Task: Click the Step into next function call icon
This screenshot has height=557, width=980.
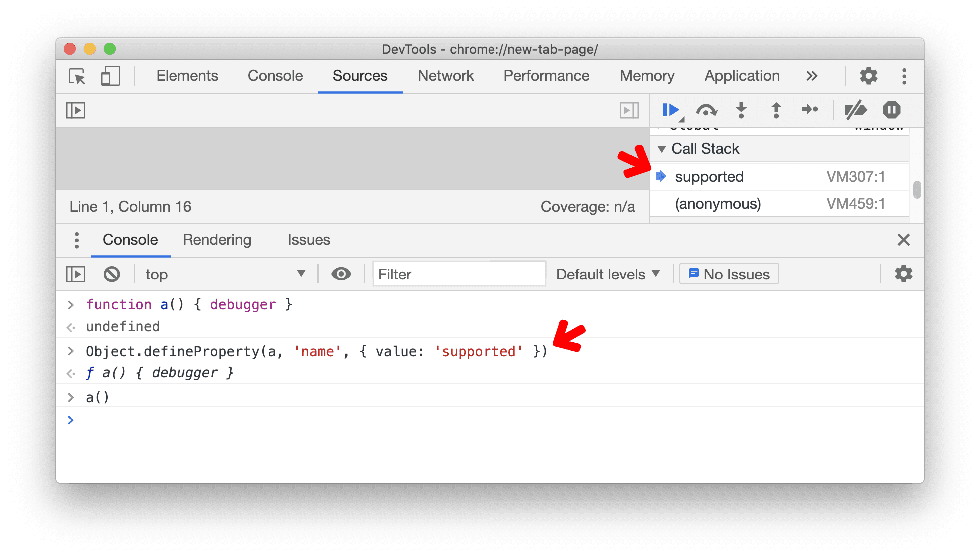Action: [740, 110]
